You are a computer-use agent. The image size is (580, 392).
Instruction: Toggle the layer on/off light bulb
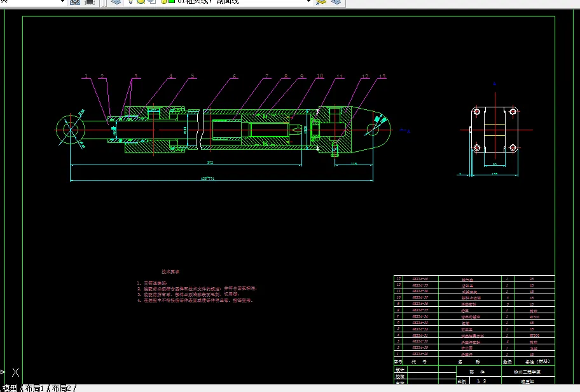130,2
